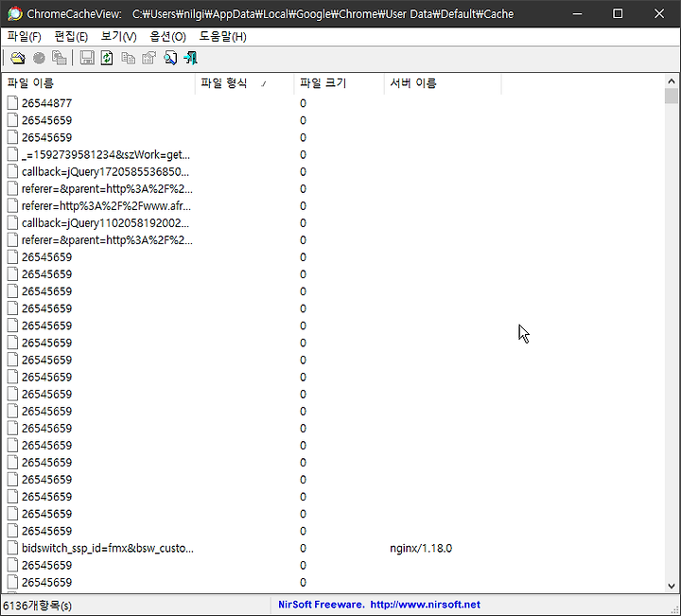The width and height of the screenshot is (681, 616).
Task: Click the Select Cache Folder toolbar icon
Action: pos(18,59)
